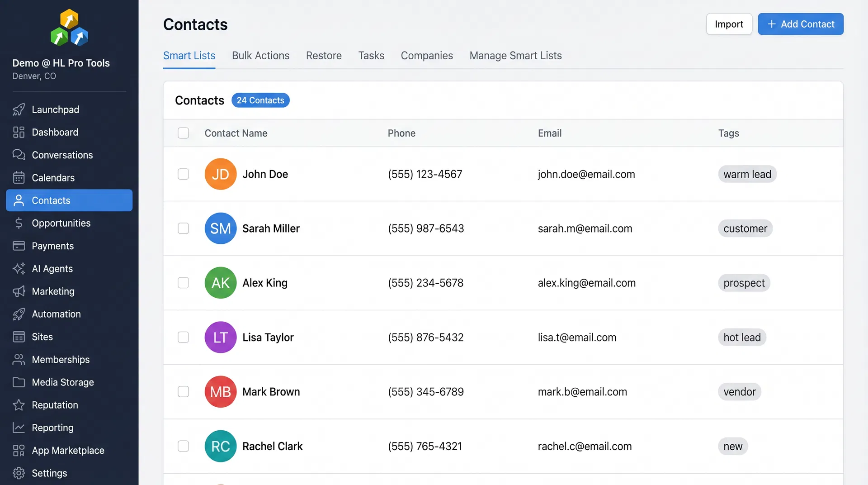Click the Launchpad rocket icon
This screenshot has height=485, width=868.
pyautogui.click(x=19, y=109)
